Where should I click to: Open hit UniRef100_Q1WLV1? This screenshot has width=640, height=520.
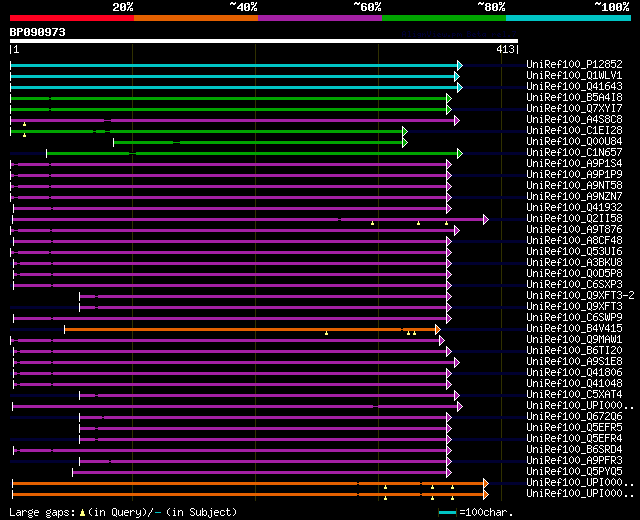[574, 75]
